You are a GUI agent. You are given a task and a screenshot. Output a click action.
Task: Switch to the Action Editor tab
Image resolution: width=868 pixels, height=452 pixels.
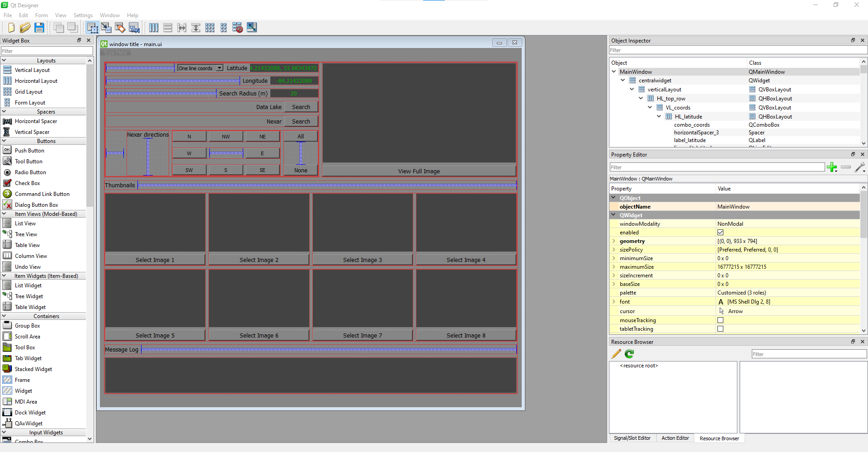pos(675,438)
